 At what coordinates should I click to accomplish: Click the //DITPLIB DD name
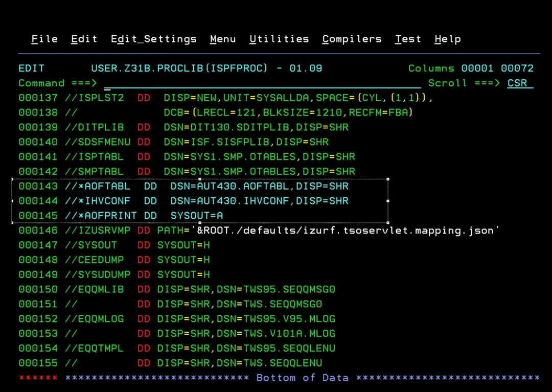[95, 127]
